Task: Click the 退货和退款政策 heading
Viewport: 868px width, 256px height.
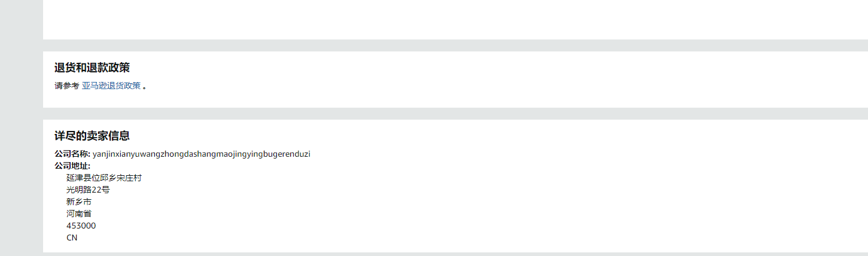Action: coord(92,68)
